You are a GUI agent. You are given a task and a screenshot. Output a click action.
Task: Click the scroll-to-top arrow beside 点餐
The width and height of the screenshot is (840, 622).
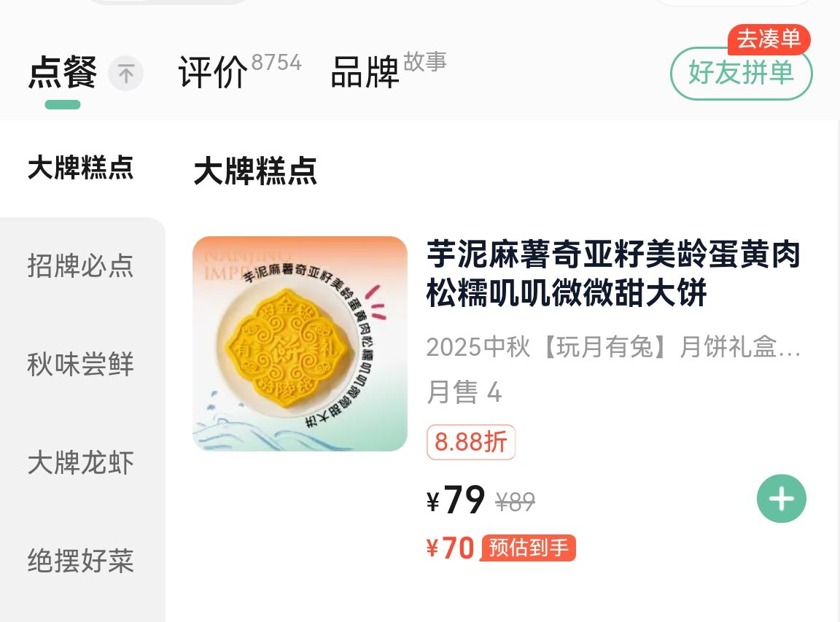[126, 74]
